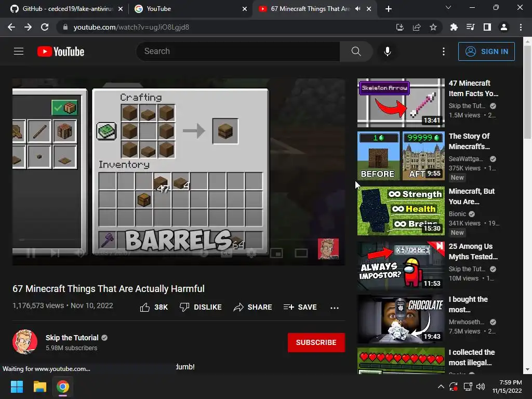
Task: Open The Story Of Minecraft's title
Action: click(469, 141)
